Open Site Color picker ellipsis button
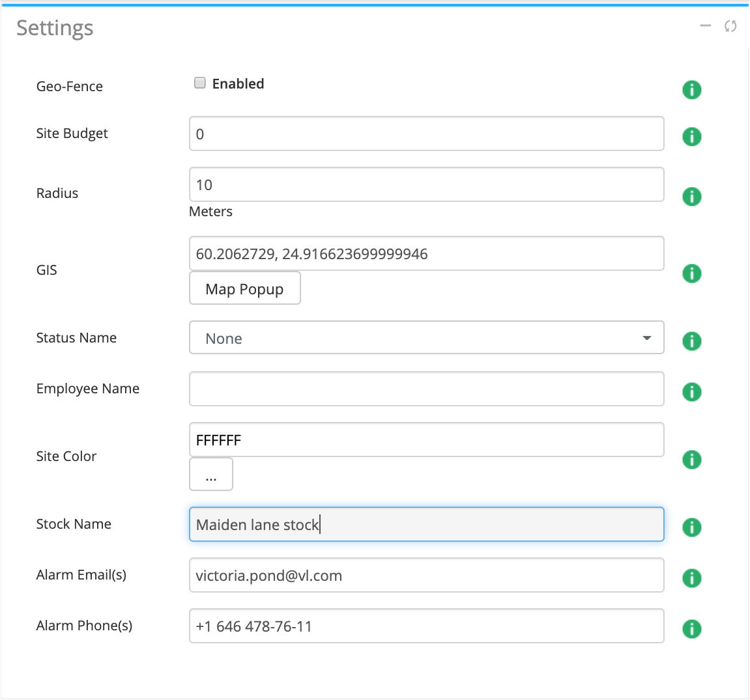 tap(210, 475)
